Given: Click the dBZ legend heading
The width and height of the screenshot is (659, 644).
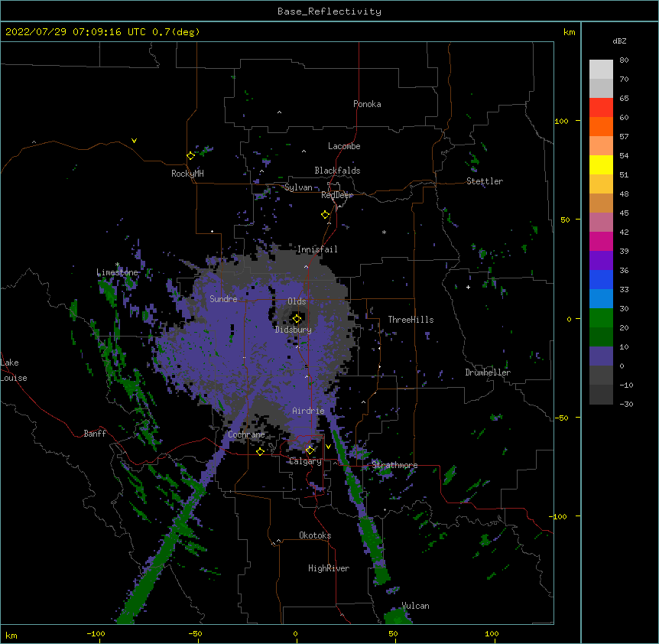Looking at the screenshot, I should pos(619,41).
